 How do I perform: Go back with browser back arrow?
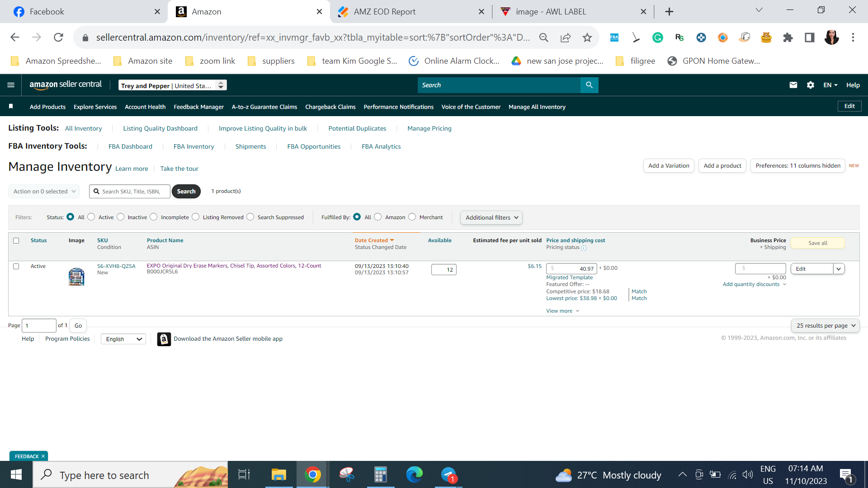(x=15, y=38)
